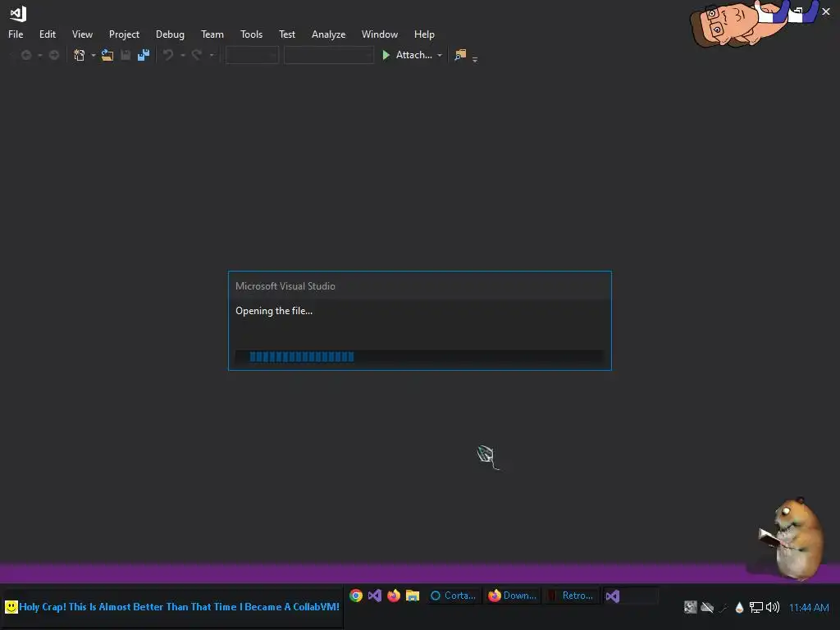This screenshot has width=840, height=630.
Task: Open the Project menu
Action: point(124,34)
